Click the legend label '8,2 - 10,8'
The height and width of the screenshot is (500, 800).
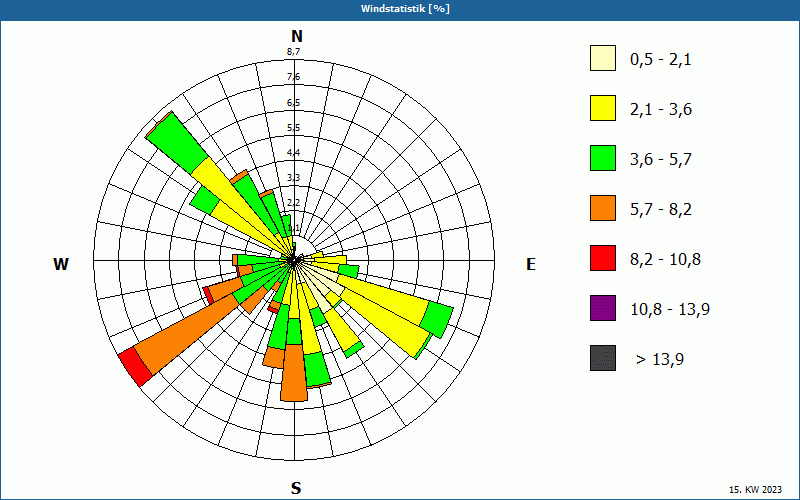665,260
